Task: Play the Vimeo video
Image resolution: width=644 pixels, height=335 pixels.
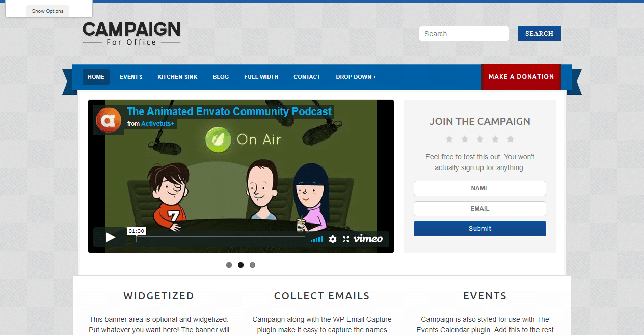Action: tap(110, 237)
